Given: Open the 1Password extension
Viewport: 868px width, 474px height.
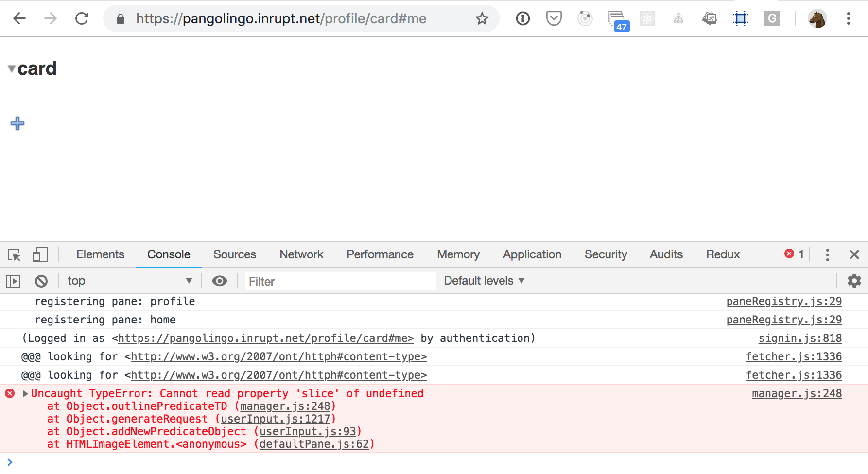Looking at the screenshot, I should (522, 18).
